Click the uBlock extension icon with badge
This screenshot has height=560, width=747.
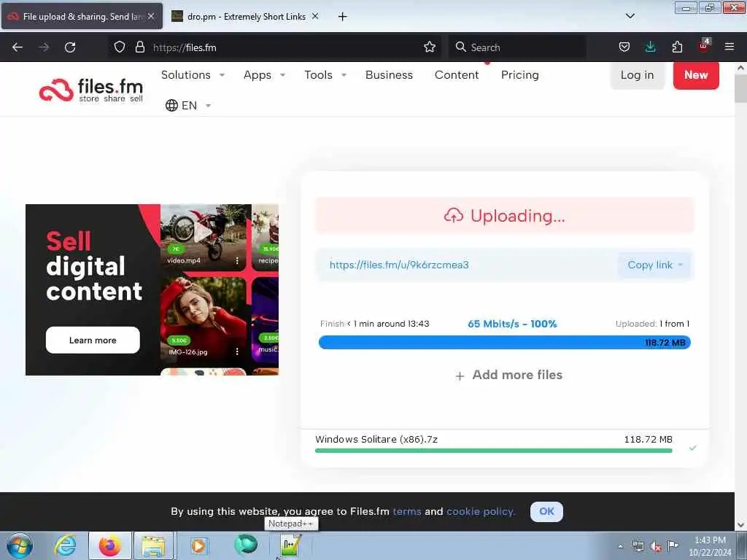coord(704,46)
